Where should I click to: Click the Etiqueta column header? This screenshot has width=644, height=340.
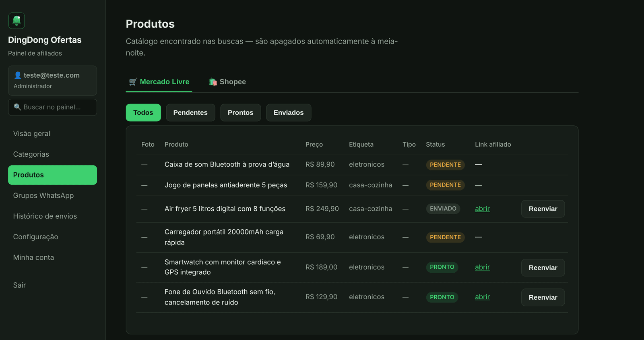(361, 144)
